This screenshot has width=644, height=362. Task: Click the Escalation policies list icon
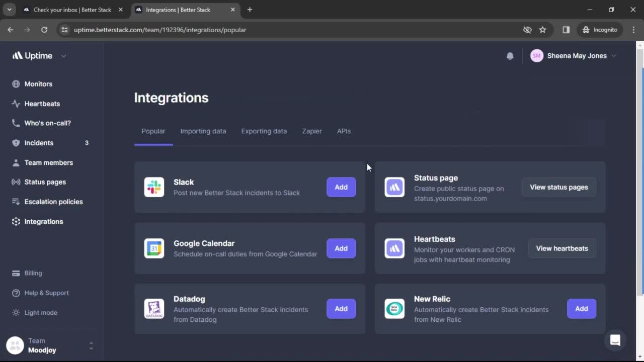tap(16, 202)
